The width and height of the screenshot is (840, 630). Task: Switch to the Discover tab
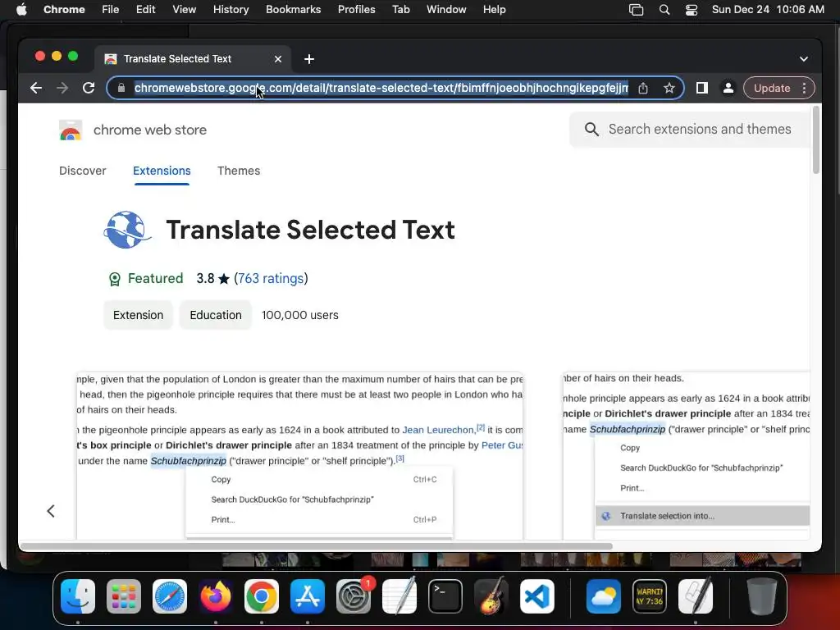[83, 171]
